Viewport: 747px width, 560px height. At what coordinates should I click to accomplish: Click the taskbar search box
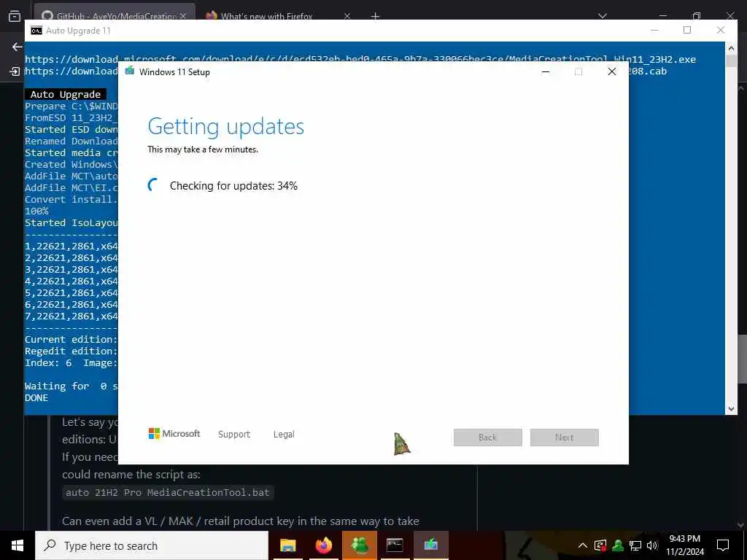152,545
